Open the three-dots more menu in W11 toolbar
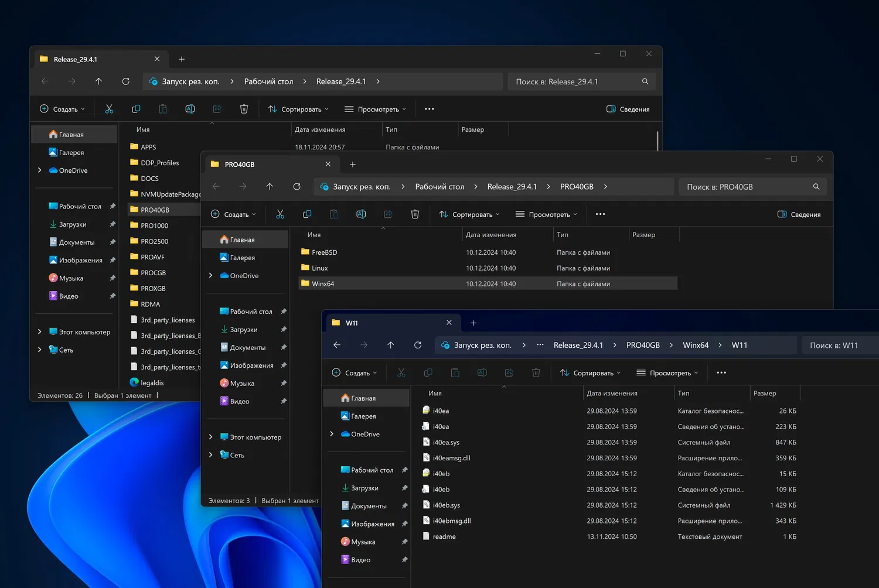 pos(721,373)
